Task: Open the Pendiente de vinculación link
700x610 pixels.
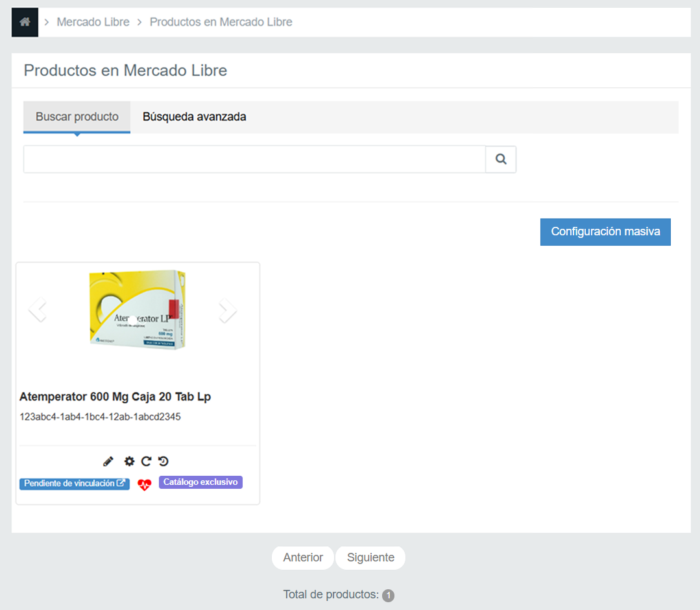Action: click(x=75, y=484)
